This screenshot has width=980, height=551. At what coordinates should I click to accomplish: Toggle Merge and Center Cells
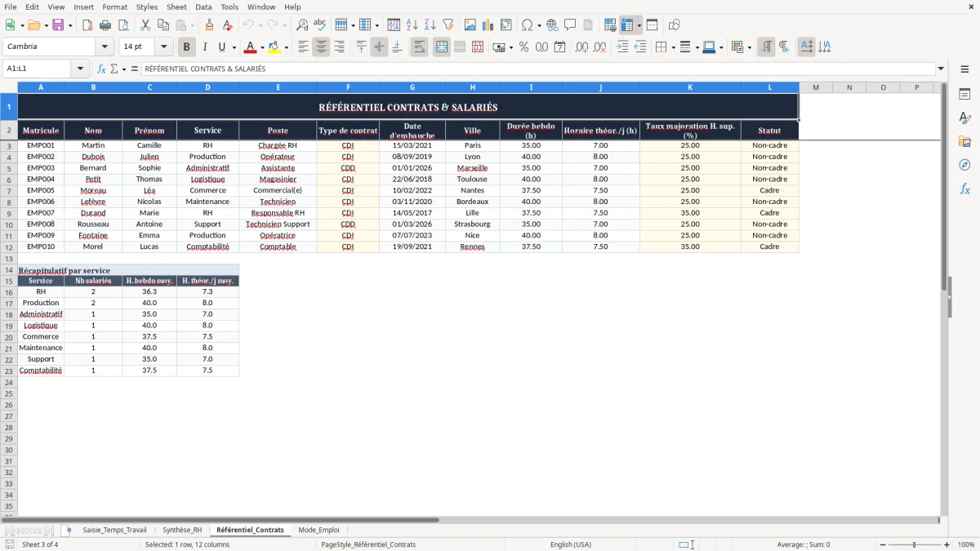coord(441,47)
